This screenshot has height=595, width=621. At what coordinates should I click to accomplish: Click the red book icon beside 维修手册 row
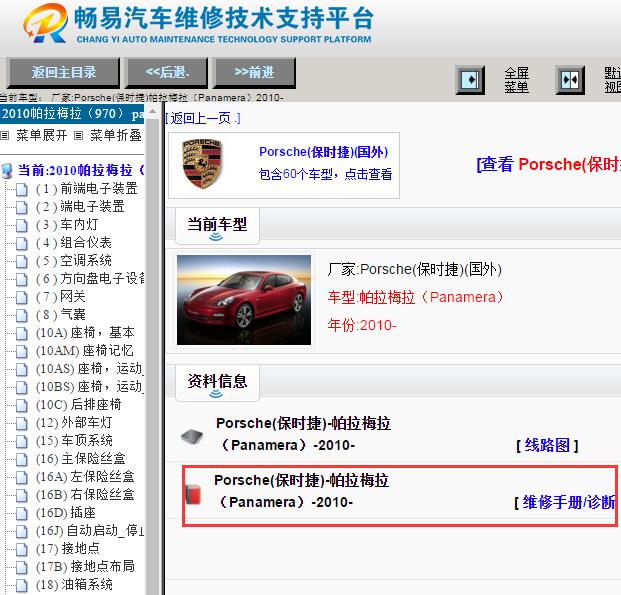193,494
